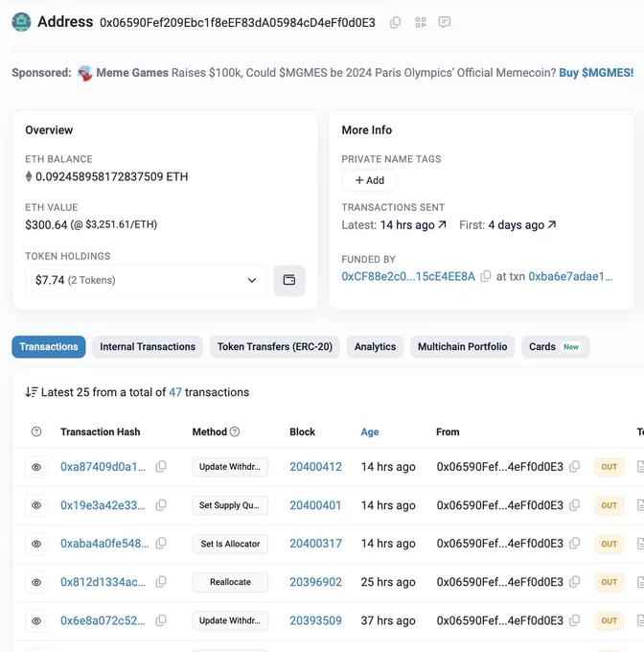Copy From address in block 20396902 row

coord(574,582)
